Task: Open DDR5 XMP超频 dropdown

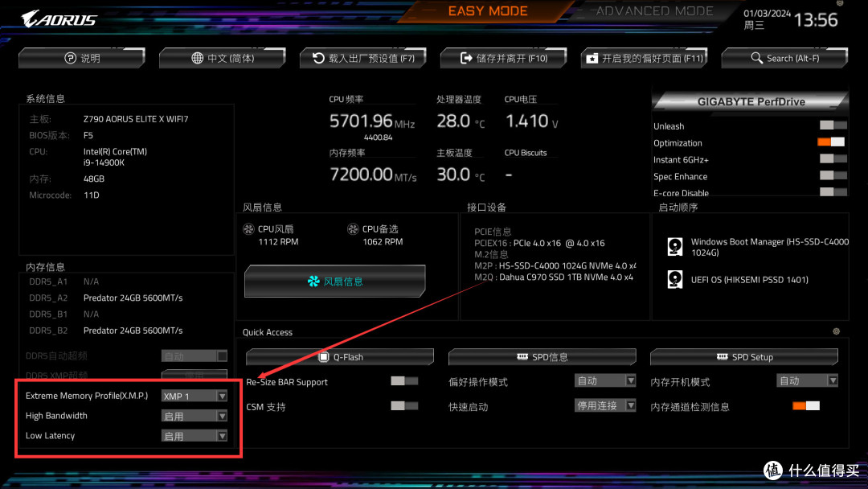Action: click(x=194, y=375)
